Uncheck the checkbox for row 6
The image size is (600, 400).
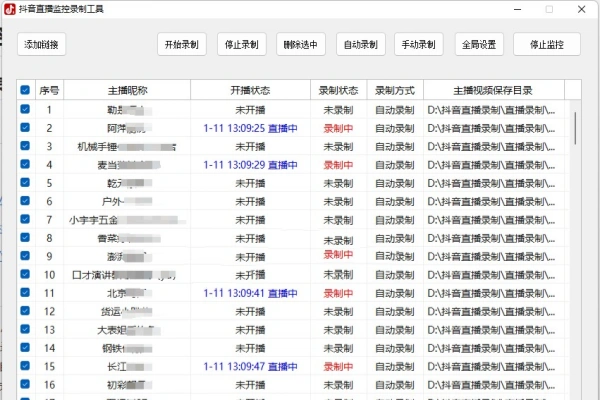coord(24,201)
